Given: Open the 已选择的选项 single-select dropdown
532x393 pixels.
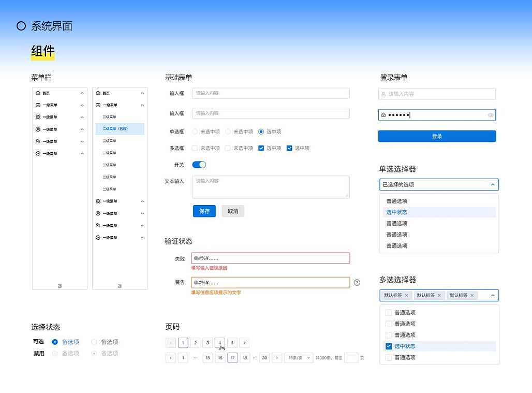Looking at the screenshot, I should (x=439, y=185).
